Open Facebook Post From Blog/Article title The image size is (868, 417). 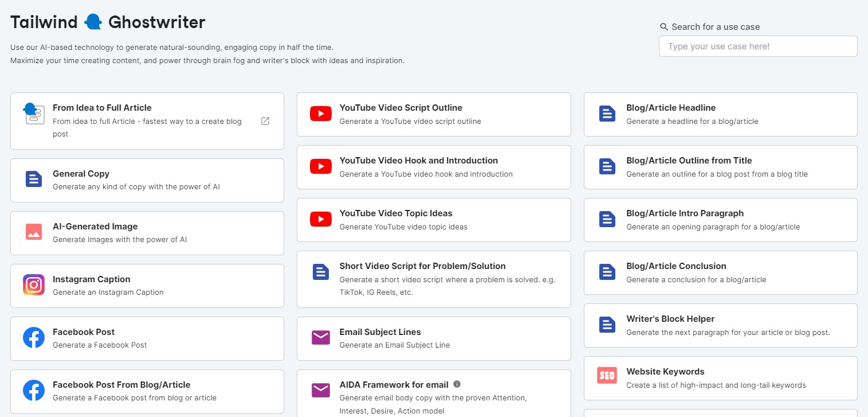(x=121, y=385)
